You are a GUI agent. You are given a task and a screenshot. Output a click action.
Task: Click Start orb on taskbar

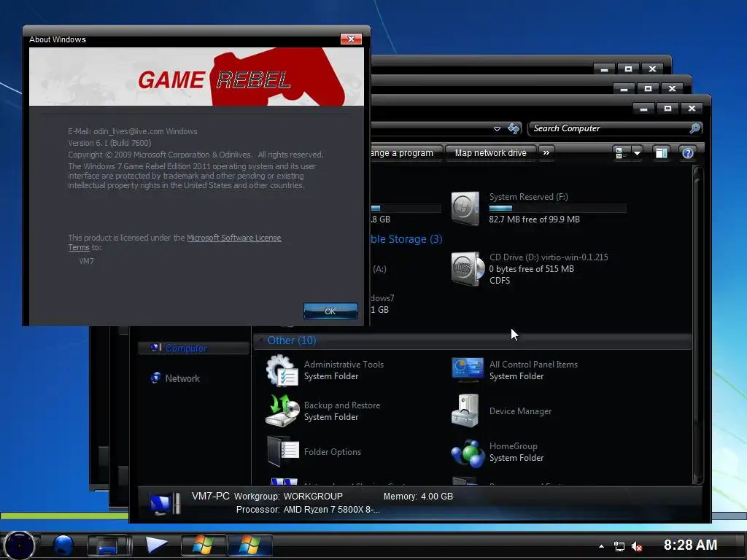click(19, 545)
